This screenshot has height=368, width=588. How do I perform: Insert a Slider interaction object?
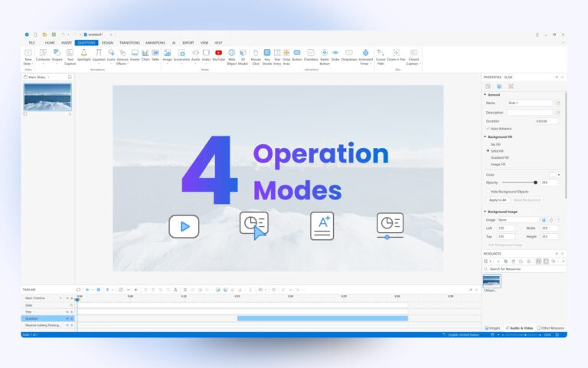click(x=335, y=55)
